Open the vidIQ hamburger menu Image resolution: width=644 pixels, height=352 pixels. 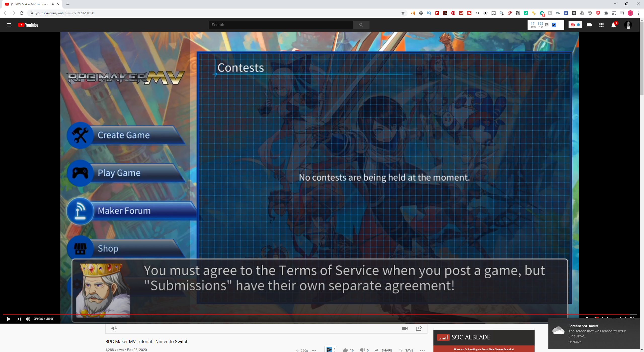tap(560, 25)
